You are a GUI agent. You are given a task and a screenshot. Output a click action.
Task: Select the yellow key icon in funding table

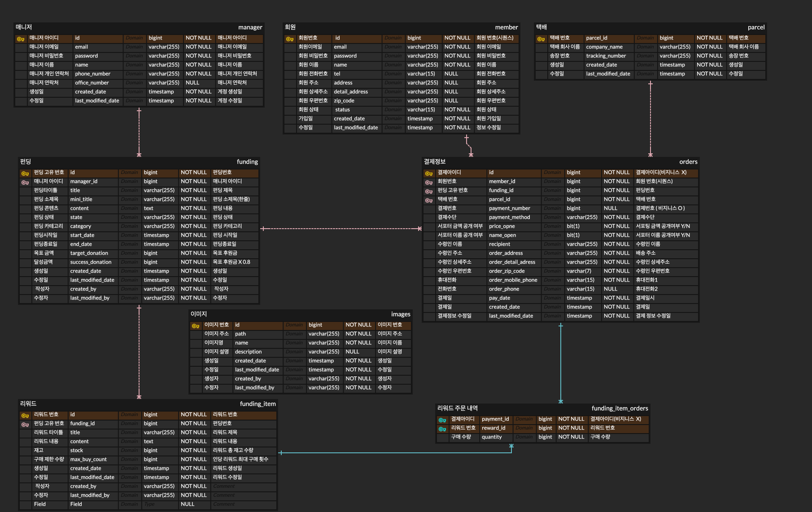pos(25,174)
